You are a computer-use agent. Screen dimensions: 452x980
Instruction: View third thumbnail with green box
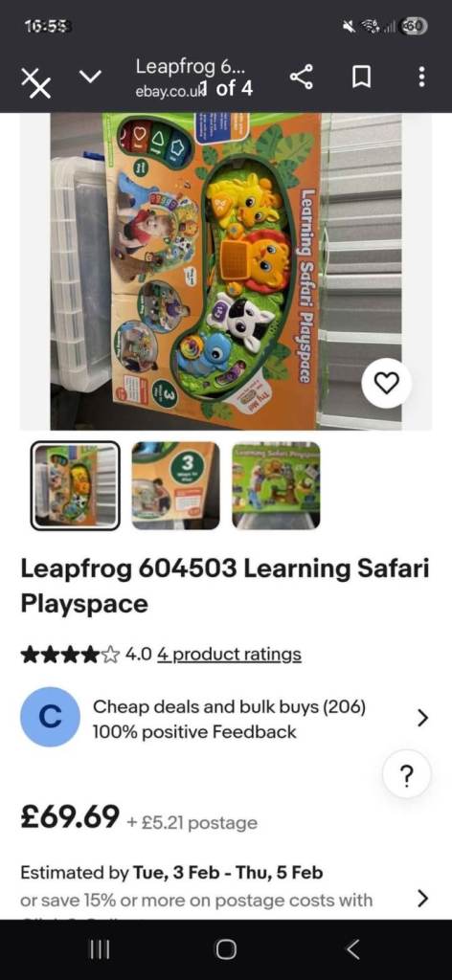pos(276,485)
